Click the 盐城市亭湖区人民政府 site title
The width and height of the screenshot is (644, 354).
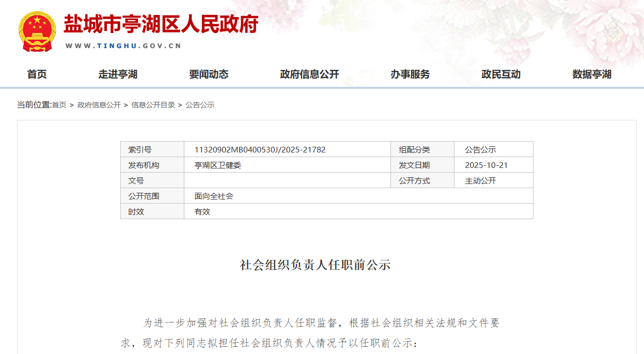tap(161, 24)
